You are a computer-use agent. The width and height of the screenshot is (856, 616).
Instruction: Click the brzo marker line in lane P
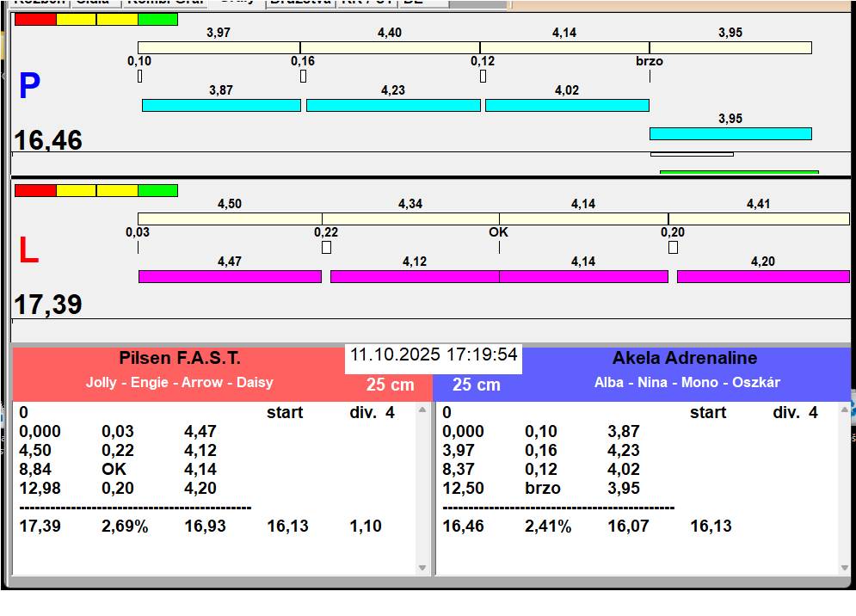point(650,77)
